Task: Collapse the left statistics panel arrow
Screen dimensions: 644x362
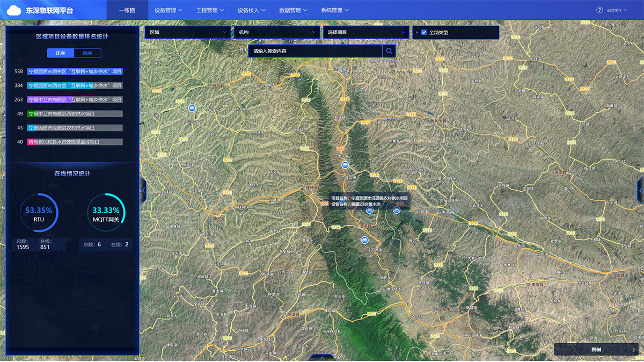Action: [143, 190]
